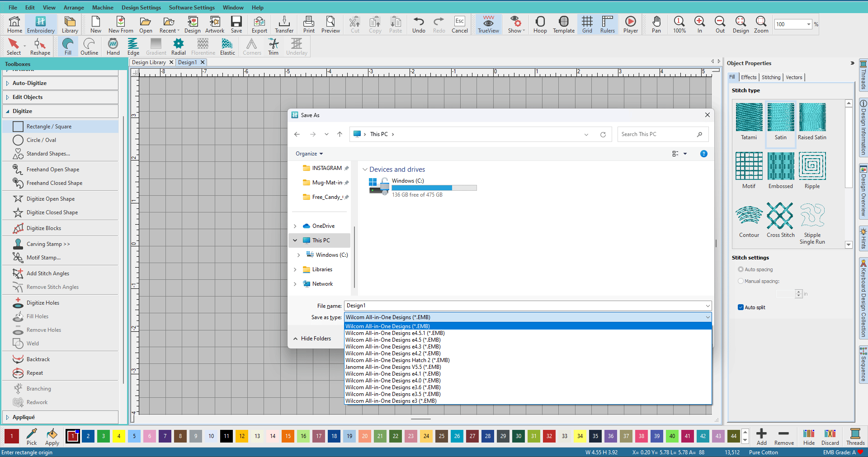Viewport: 868px width, 457px height.
Task: Switch to the Stitching tab
Action: click(771, 77)
